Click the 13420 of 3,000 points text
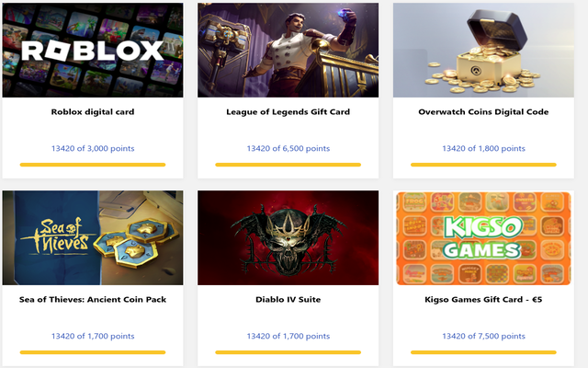The width and height of the screenshot is (588, 368). point(92,148)
